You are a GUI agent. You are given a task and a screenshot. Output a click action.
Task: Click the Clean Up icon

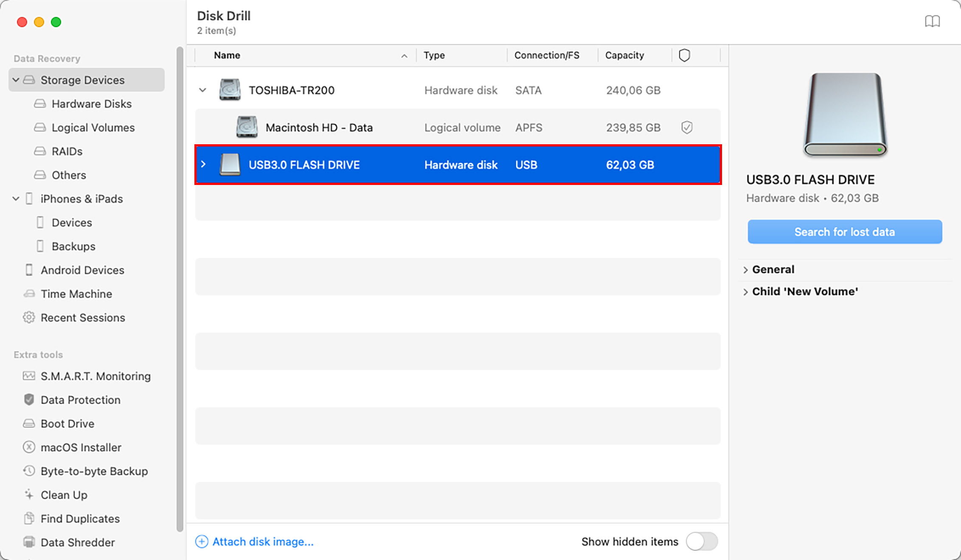click(x=29, y=495)
